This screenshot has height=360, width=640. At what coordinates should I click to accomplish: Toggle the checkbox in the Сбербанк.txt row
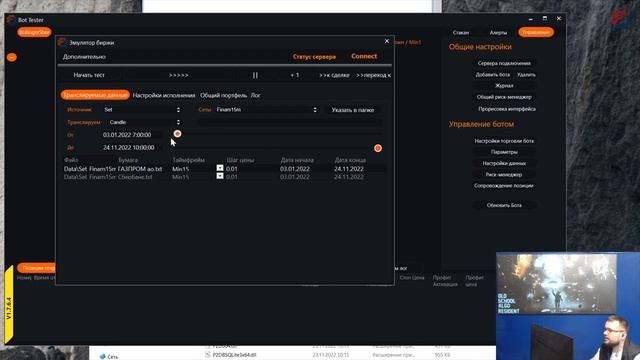(x=220, y=176)
